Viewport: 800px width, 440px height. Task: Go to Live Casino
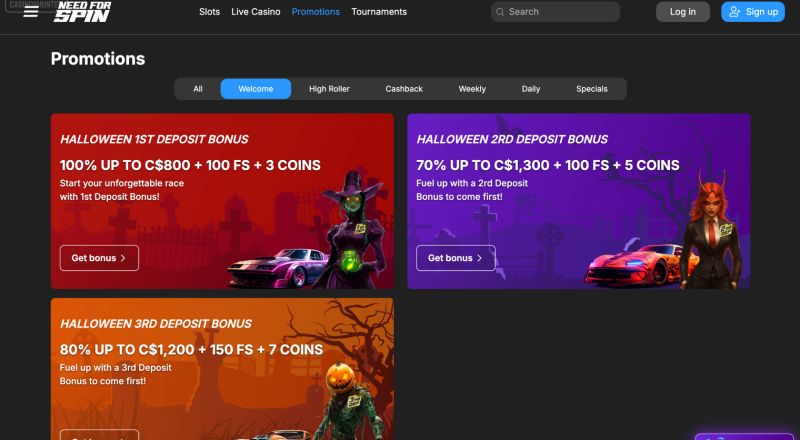(256, 12)
